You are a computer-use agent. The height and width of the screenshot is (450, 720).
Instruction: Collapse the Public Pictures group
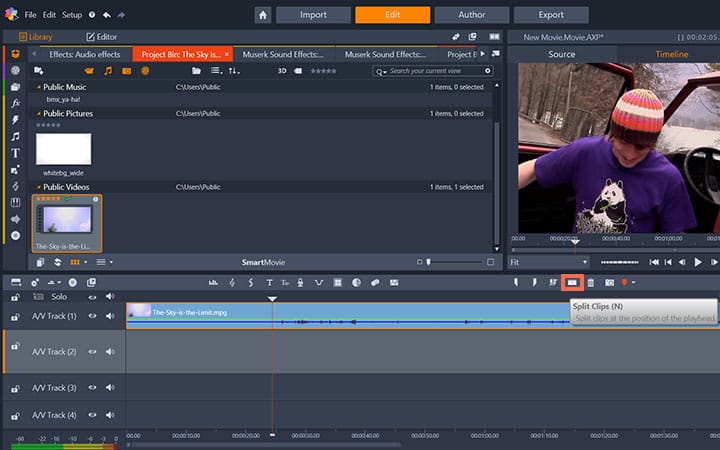[x=39, y=113]
